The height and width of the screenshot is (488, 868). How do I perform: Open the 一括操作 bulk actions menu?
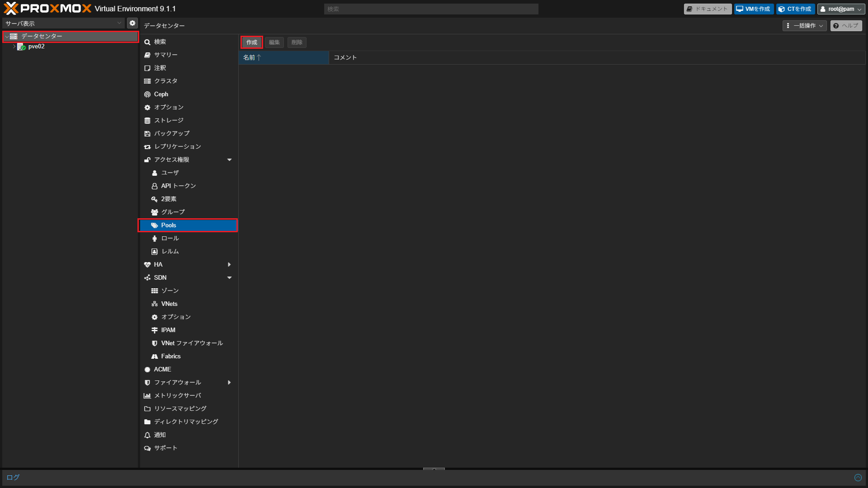(804, 26)
